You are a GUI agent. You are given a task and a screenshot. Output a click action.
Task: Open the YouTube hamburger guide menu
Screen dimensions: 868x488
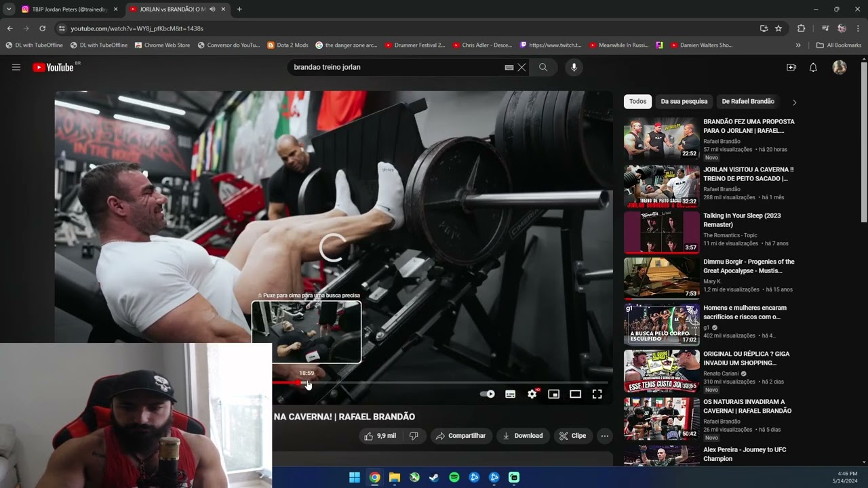pyautogui.click(x=16, y=67)
